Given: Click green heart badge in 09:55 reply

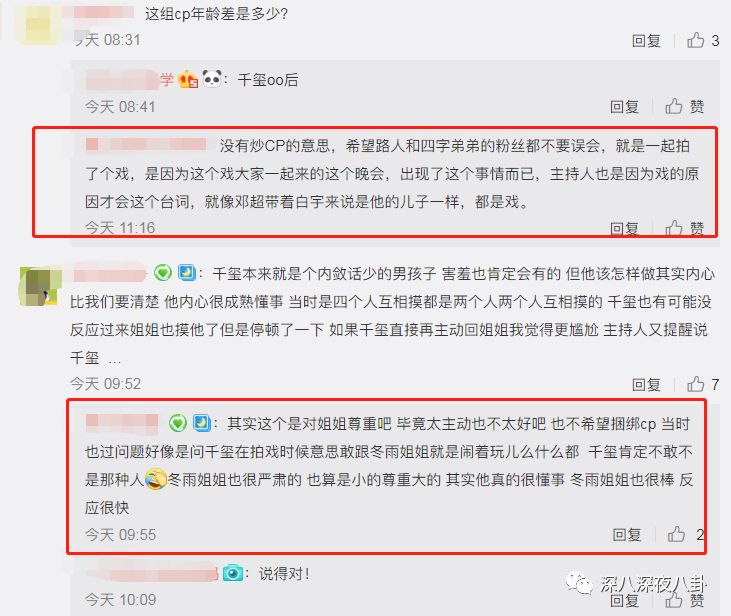Looking at the screenshot, I should 178,423.
